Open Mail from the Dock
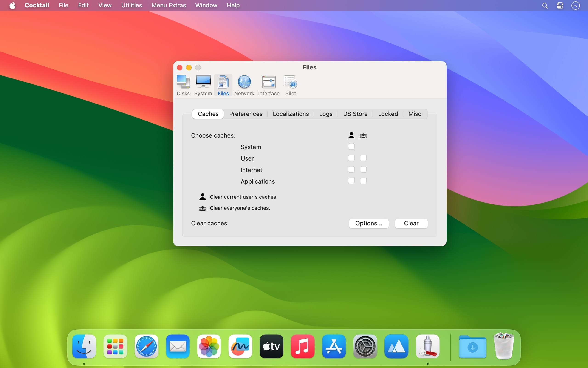The width and height of the screenshot is (588, 368). (x=178, y=346)
